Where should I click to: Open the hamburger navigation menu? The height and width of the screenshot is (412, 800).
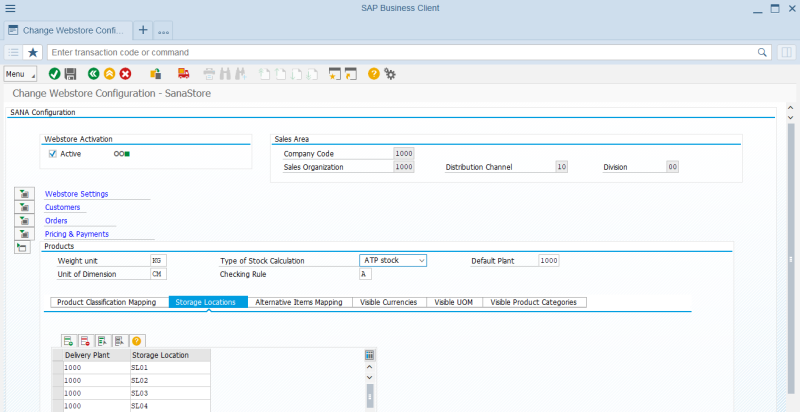coord(10,8)
